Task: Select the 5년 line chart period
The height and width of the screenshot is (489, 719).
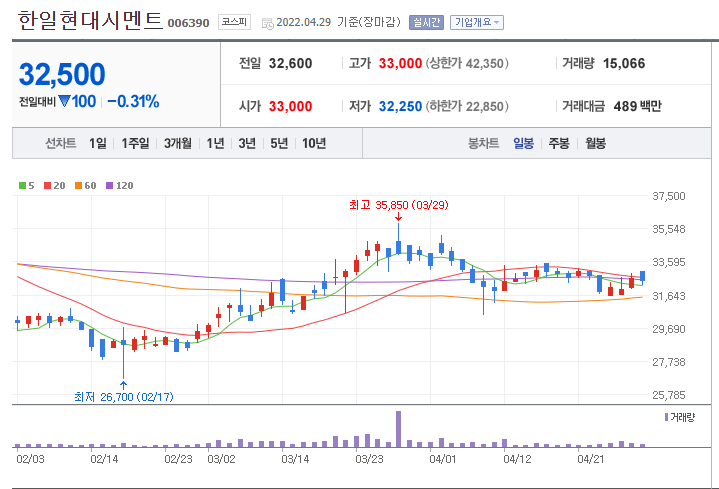Action: click(x=279, y=144)
